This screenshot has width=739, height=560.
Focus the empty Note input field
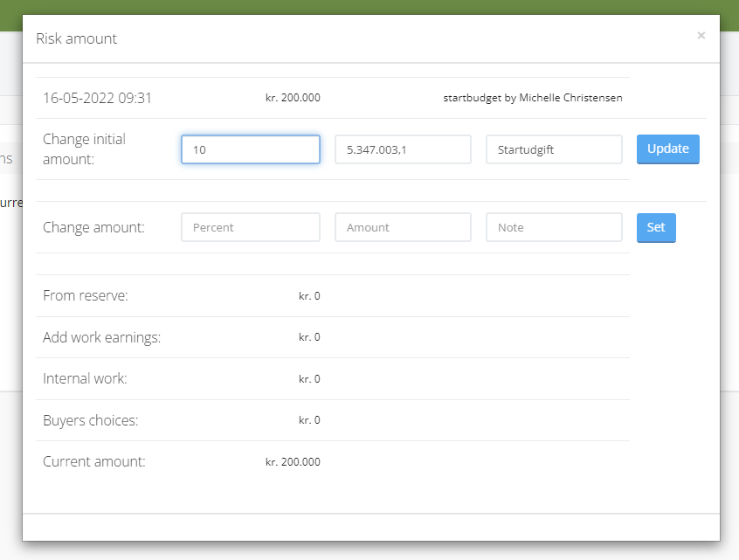[554, 227]
